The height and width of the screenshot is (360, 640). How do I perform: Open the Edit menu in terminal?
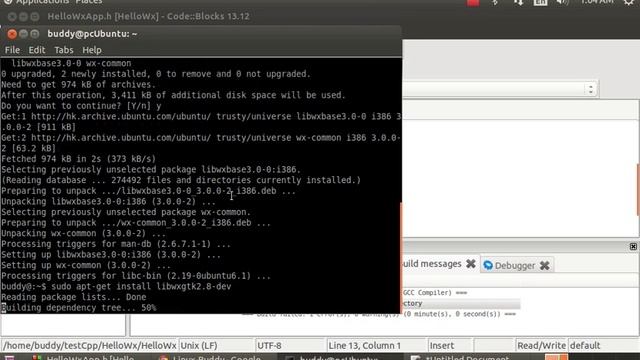coord(36,50)
